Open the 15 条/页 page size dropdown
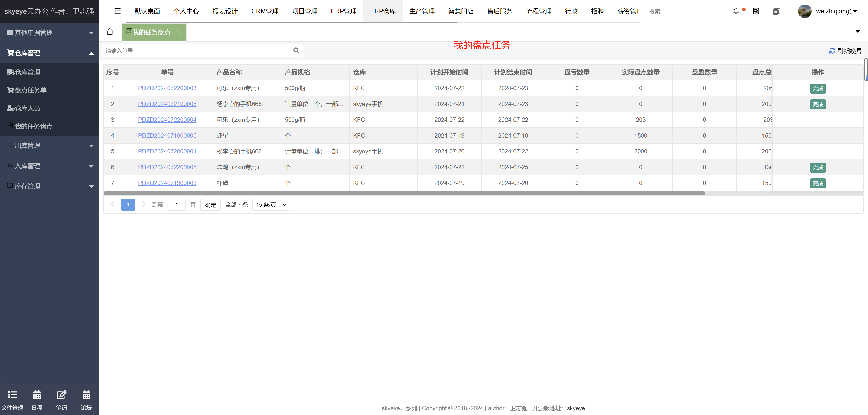 pos(270,205)
